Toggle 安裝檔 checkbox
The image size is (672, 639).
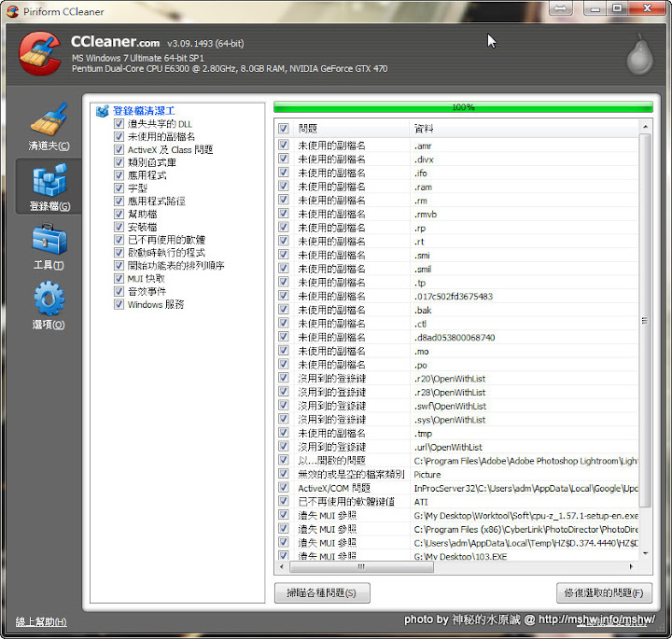point(119,227)
